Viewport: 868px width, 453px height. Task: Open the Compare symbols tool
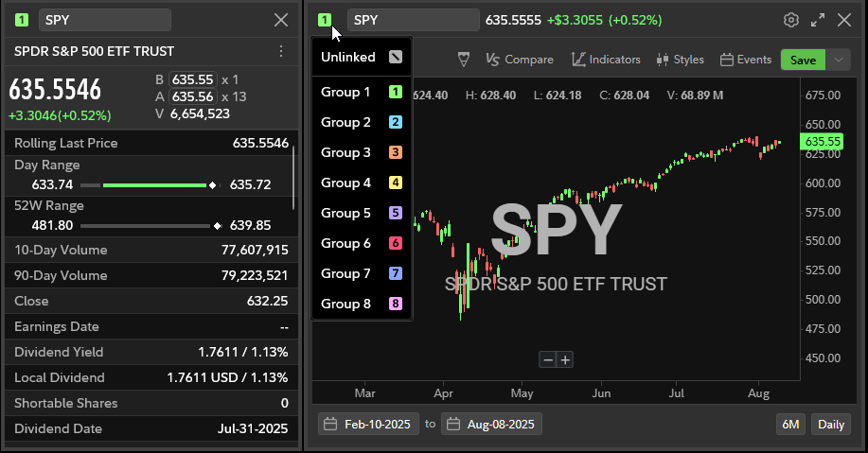tap(519, 60)
